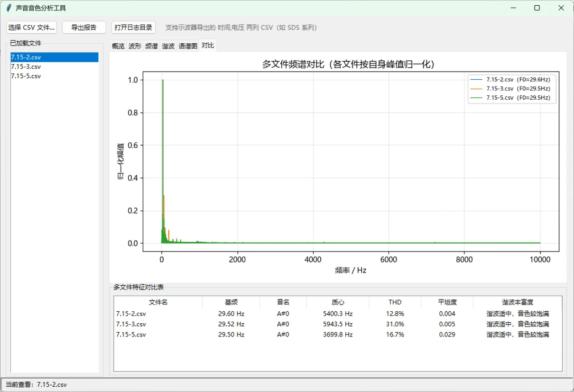Screen dimensions: 574x392
Task: Click the x-axis label 频率 / Hz
Action: pyautogui.click(x=351, y=271)
